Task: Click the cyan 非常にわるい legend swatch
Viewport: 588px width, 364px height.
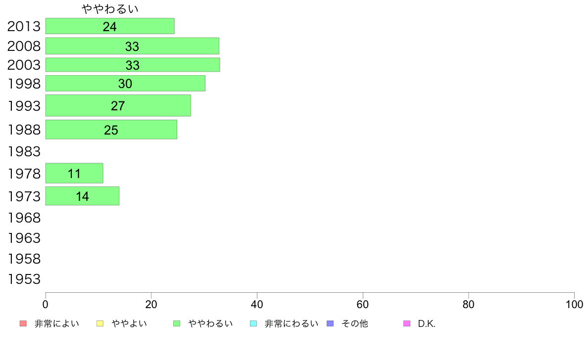Action: click(253, 323)
